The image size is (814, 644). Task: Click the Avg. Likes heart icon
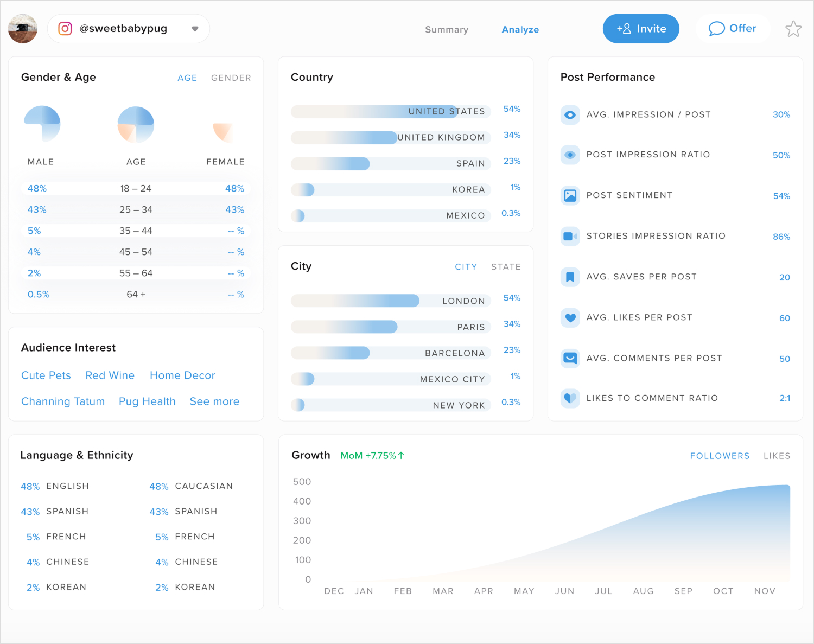[x=570, y=317]
